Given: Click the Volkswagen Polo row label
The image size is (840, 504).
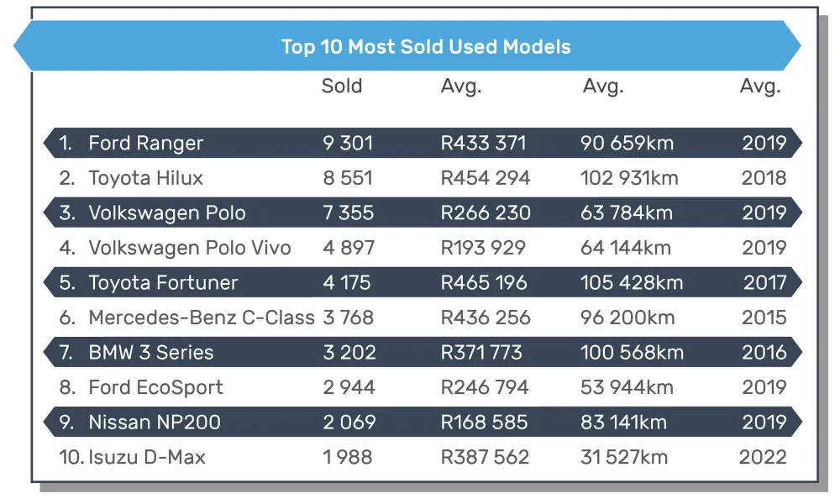Looking at the screenshot, I should [x=166, y=213].
